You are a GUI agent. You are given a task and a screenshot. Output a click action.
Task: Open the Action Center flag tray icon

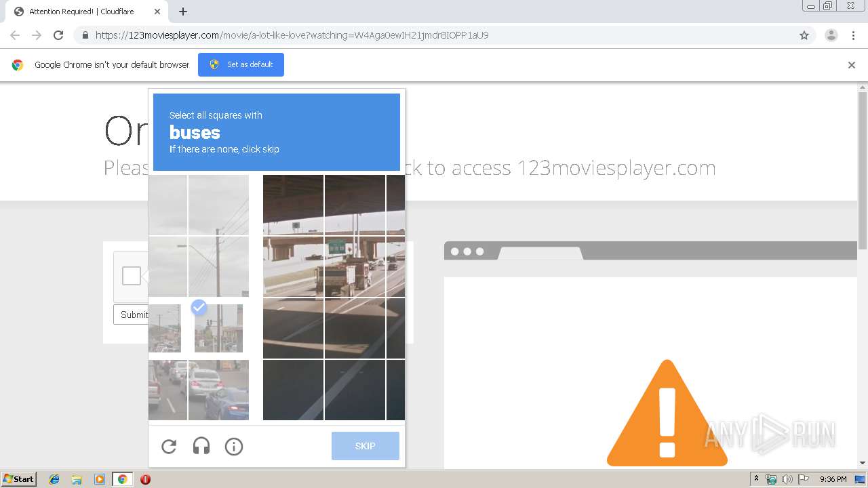pyautogui.click(x=804, y=479)
